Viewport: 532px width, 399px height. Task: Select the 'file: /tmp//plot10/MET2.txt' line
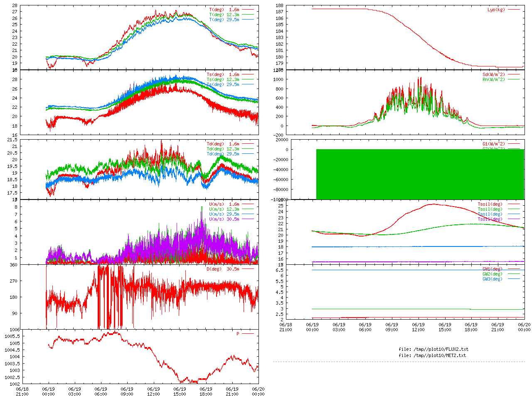(x=432, y=355)
